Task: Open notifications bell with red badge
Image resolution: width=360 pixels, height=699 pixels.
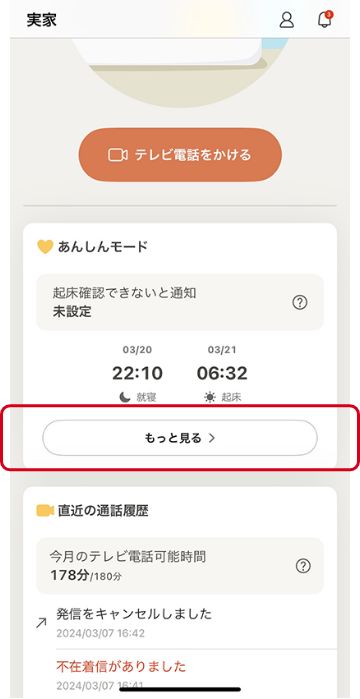Action: coord(326,20)
